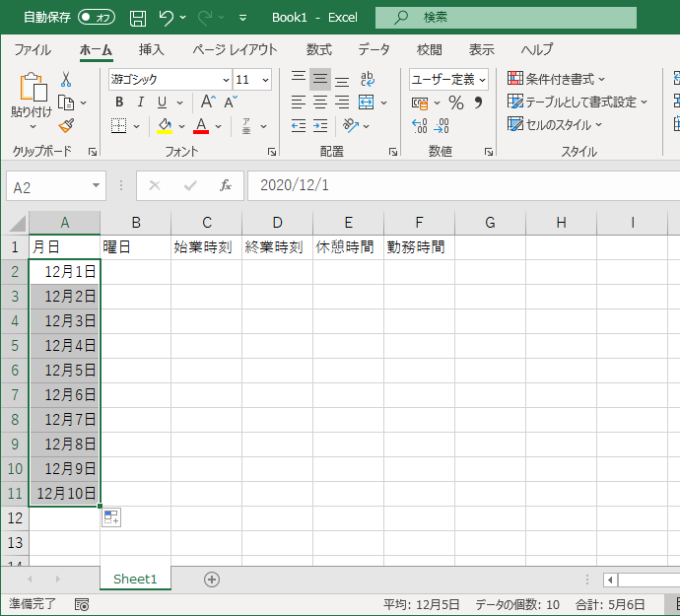
Task: Open the font name dropdown 游ゴシック
Action: (x=226, y=80)
